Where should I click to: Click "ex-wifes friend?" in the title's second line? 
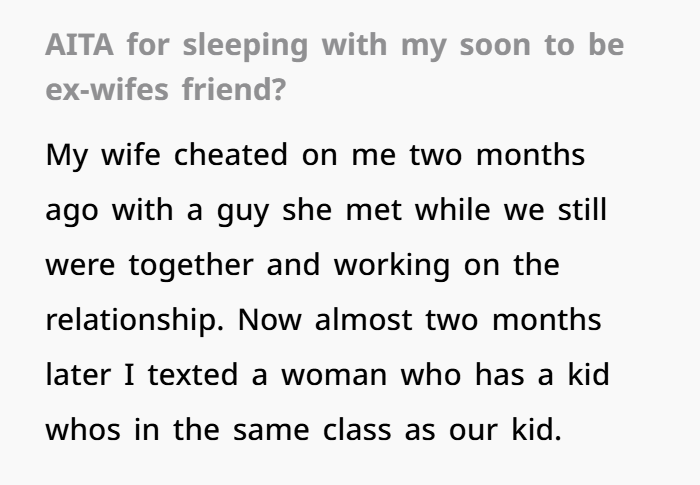coord(164,89)
